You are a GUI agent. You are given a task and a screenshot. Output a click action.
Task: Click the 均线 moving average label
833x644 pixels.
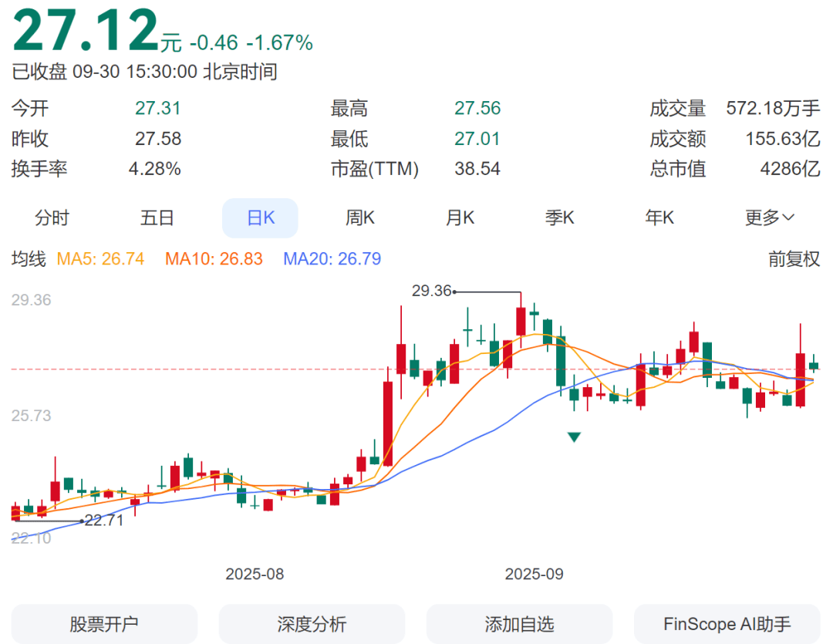click(29, 258)
